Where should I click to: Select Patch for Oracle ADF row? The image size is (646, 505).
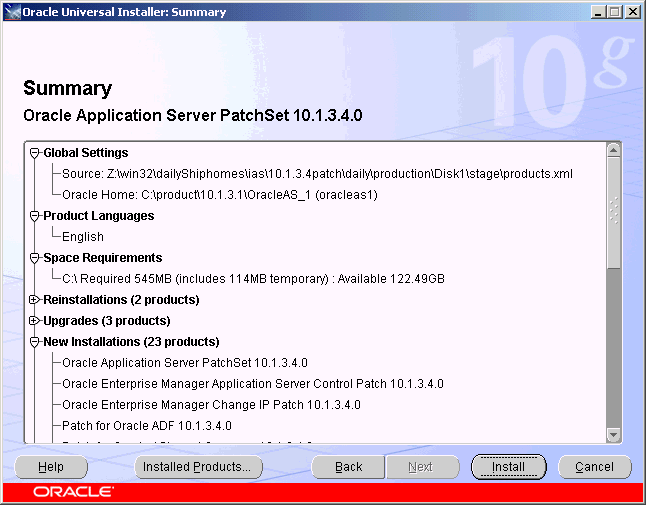click(147, 426)
